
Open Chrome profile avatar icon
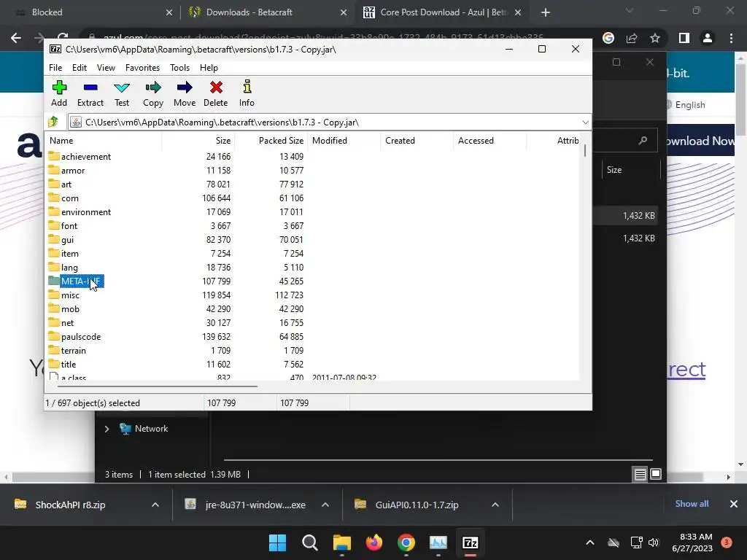click(x=708, y=38)
